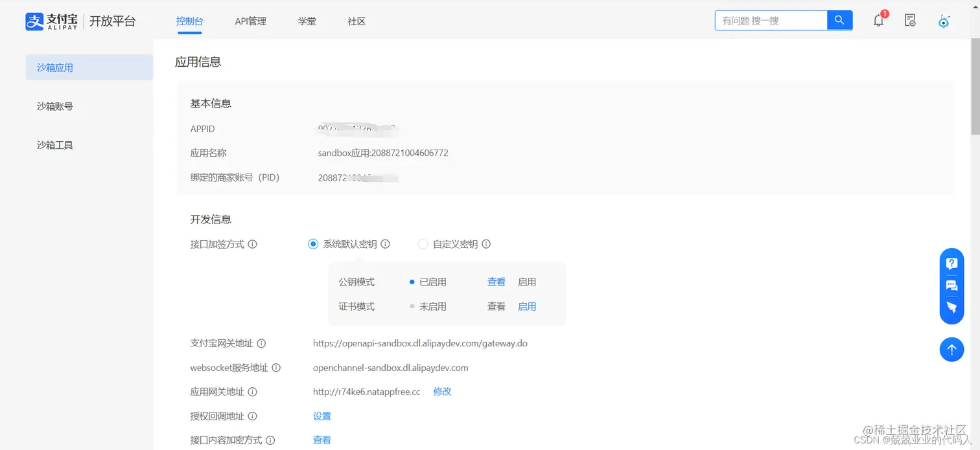
Task: Click the Alipay open platform logo
Action: (81, 21)
